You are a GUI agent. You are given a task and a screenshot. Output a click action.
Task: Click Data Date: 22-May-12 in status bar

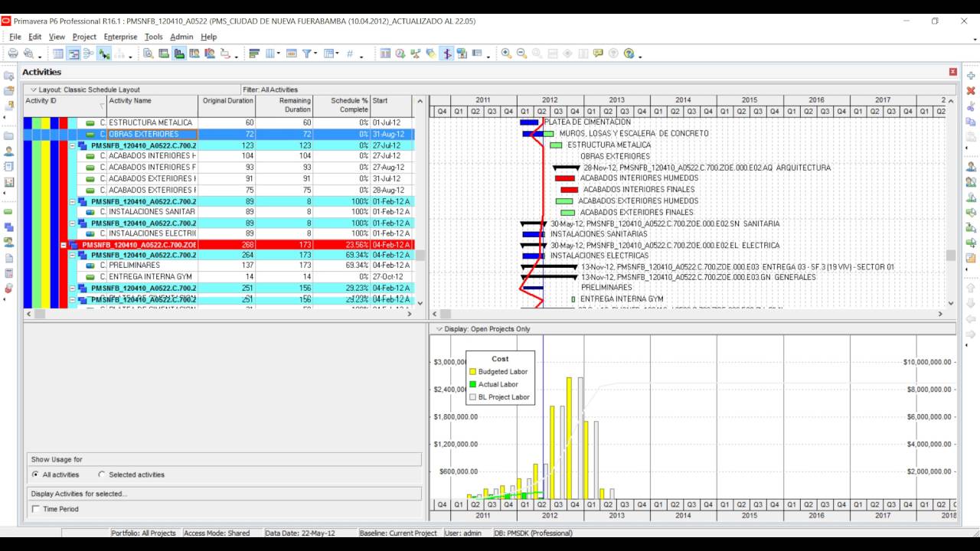click(x=300, y=533)
